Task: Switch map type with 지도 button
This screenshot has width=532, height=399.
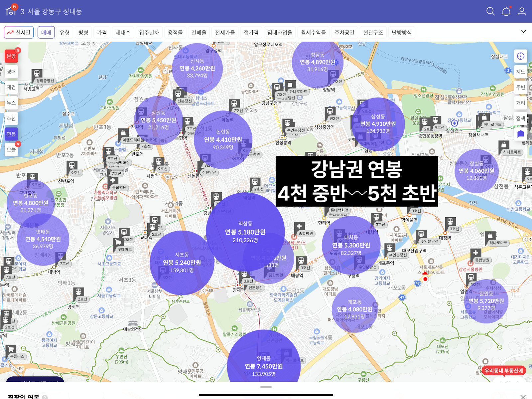Action: tap(521, 72)
